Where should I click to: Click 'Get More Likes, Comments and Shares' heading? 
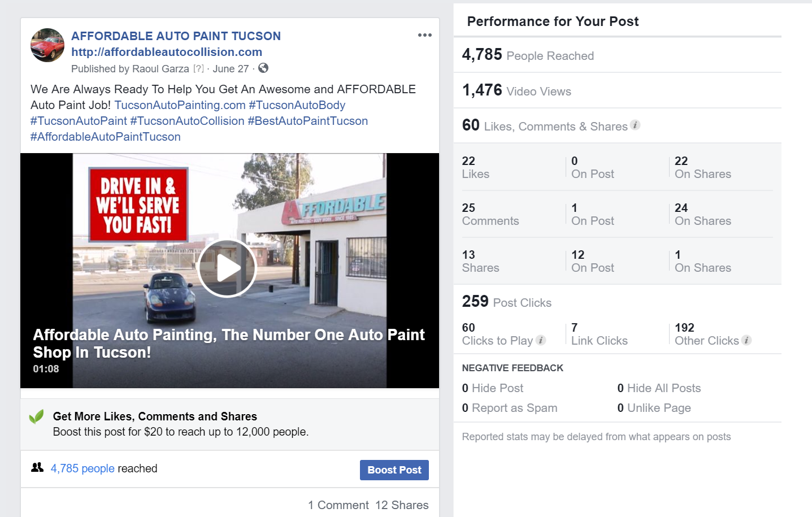point(155,416)
